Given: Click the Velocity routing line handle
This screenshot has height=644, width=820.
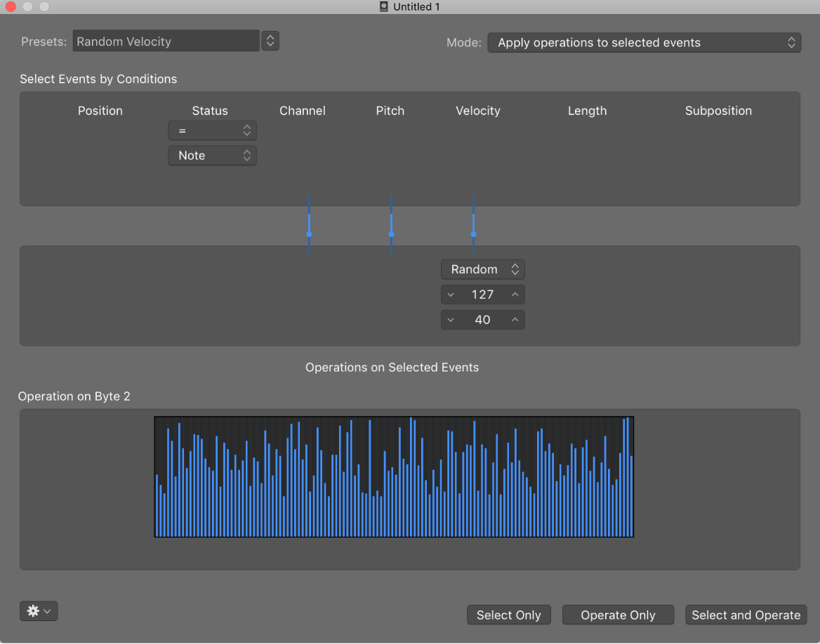Looking at the screenshot, I should [x=473, y=234].
